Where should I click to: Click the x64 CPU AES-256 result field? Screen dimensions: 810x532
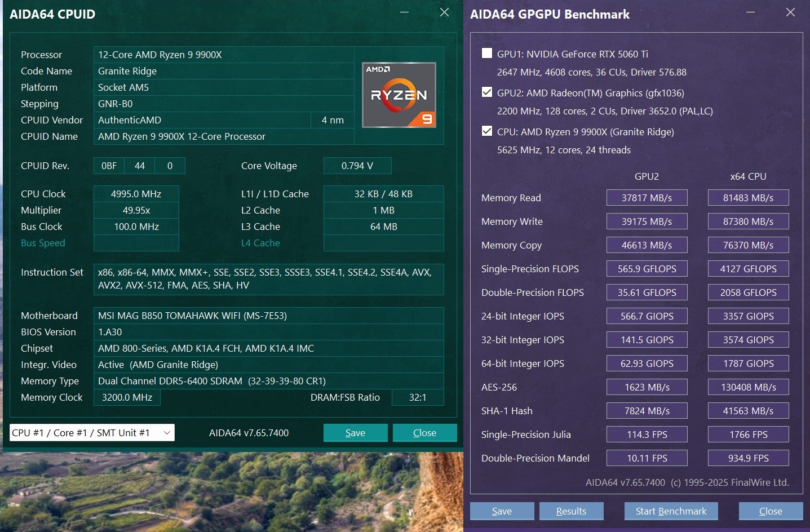coord(748,387)
